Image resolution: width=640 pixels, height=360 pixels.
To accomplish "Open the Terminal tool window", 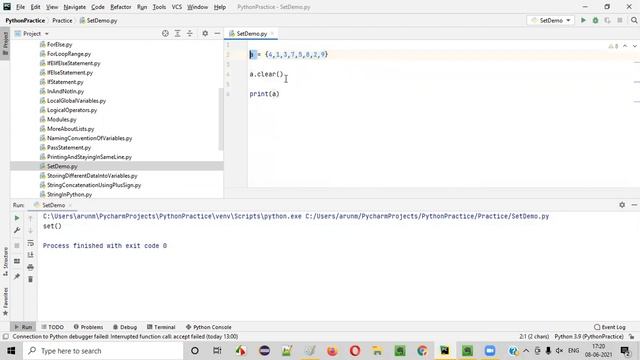I will (x=161, y=327).
